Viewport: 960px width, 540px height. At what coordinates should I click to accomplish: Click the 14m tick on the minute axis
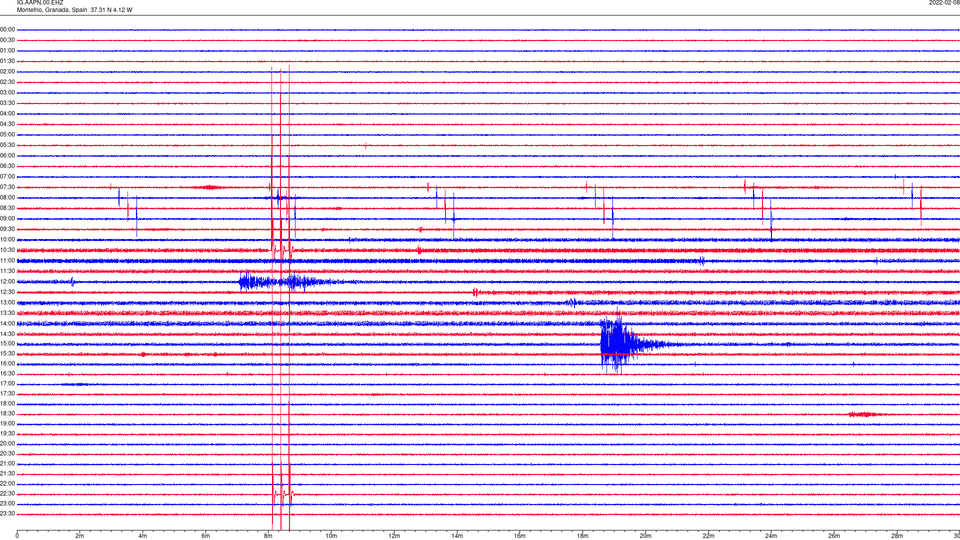[x=457, y=536]
